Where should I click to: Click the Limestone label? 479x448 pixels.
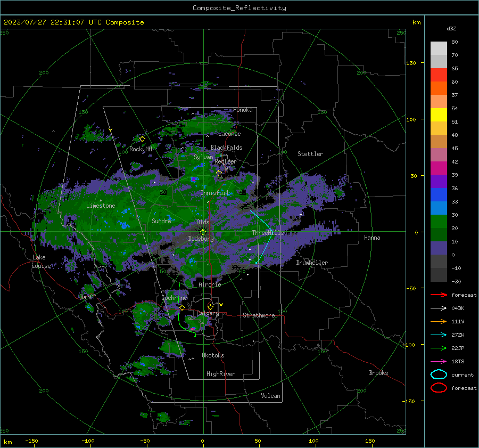(x=101, y=206)
